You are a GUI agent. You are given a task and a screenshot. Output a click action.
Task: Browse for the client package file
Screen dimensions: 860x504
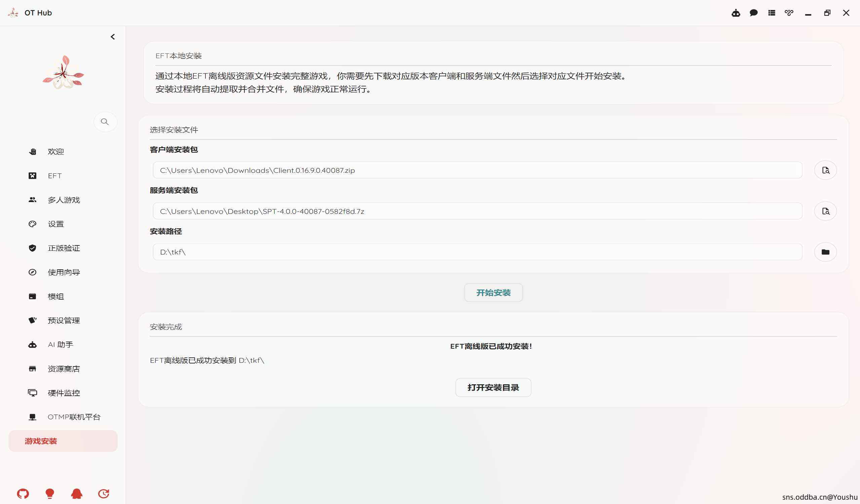click(x=825, y=170)
